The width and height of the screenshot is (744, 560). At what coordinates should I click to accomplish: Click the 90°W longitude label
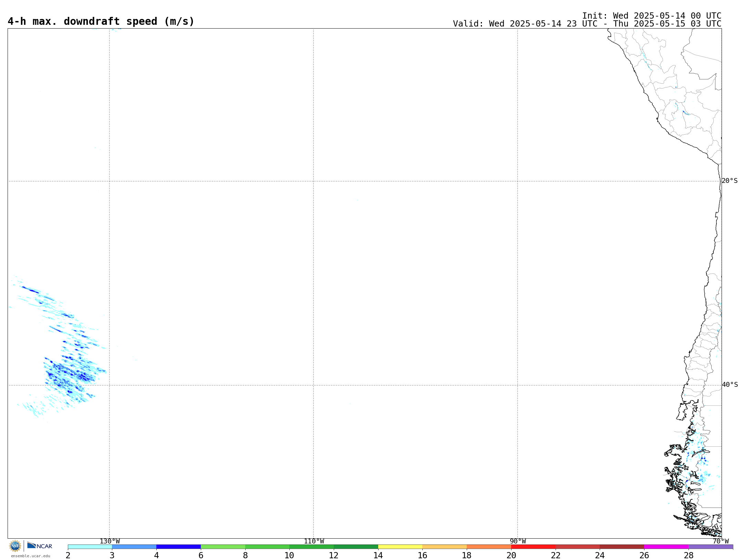[518, 541]
